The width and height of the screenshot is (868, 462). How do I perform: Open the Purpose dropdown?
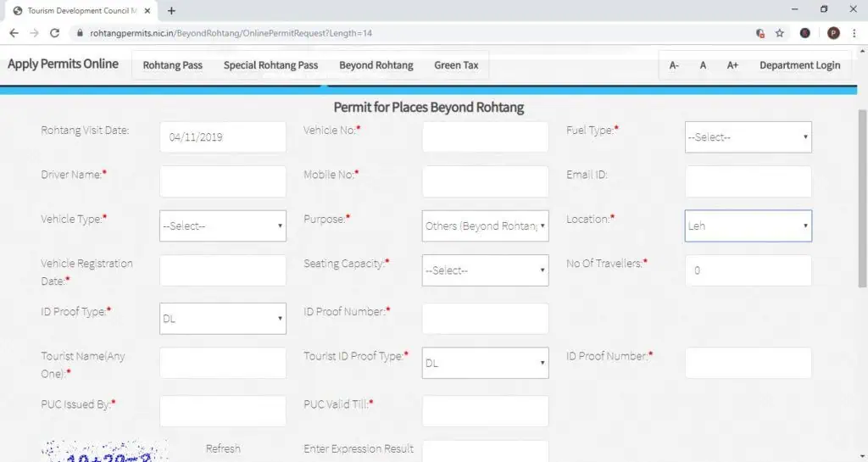(x=485, y=225)
